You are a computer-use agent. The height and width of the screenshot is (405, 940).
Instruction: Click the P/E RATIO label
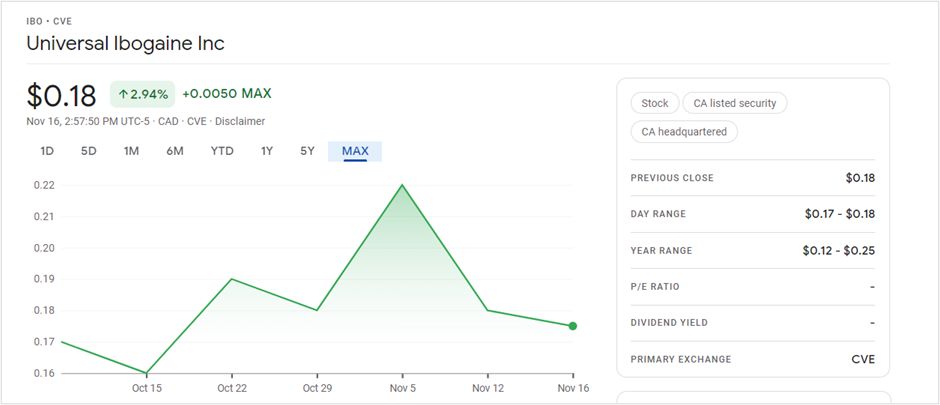pyautogui.click(x=655, y=286)
